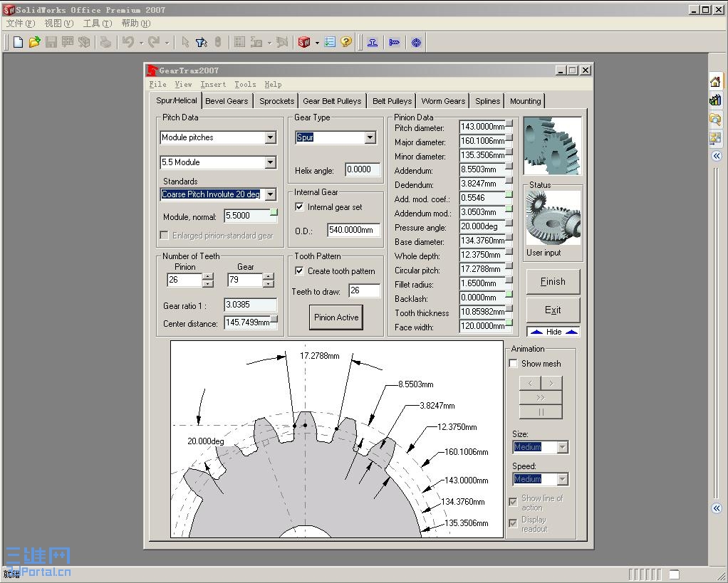Screen dimensions: 728x583
Task: Click the Options checklist toolbar icon
Action: [330, 42]
